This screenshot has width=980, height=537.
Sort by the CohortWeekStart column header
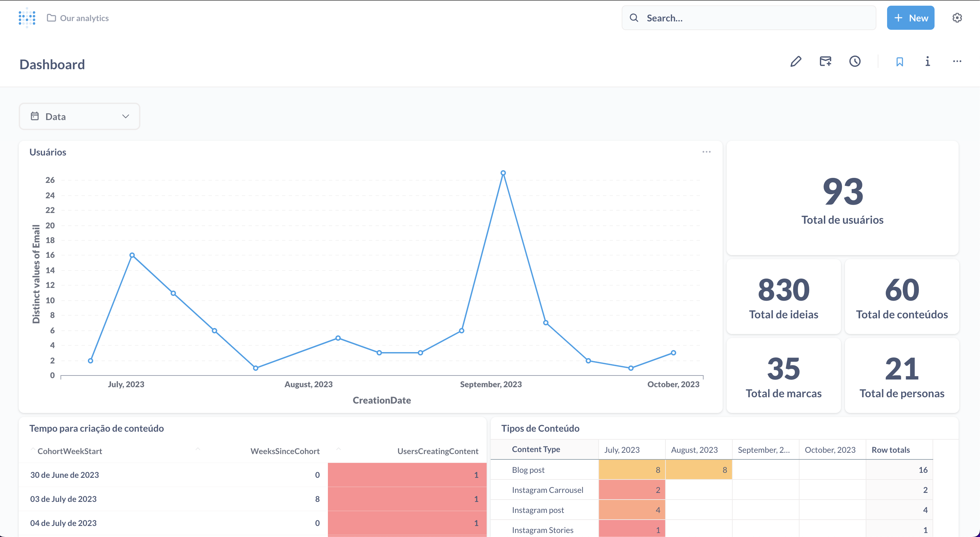70,451
